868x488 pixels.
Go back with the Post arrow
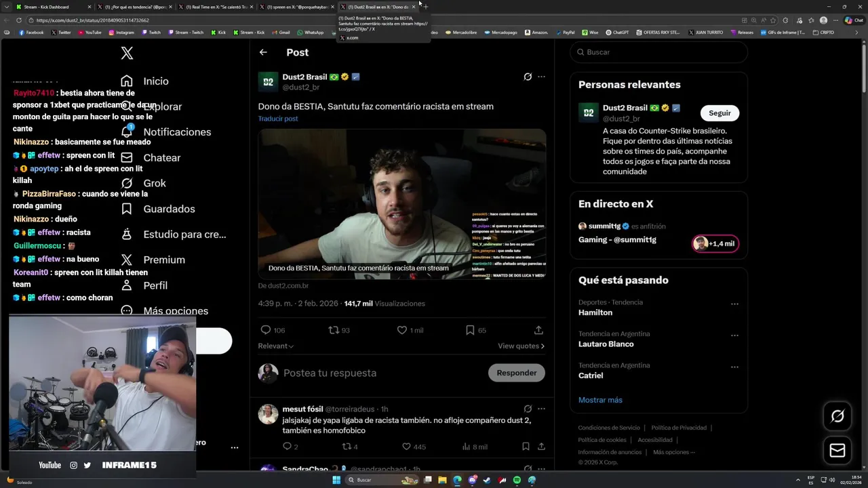click(263, 52)
